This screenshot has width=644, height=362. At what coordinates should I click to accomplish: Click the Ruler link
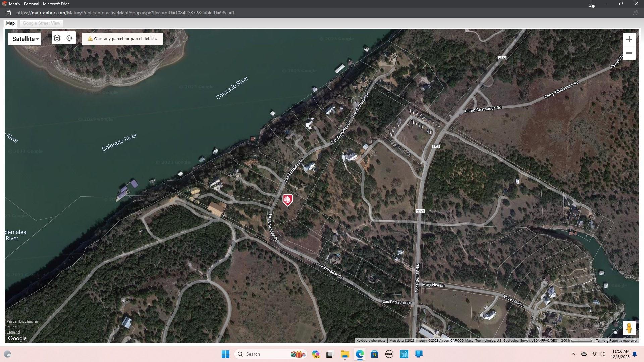11,327
